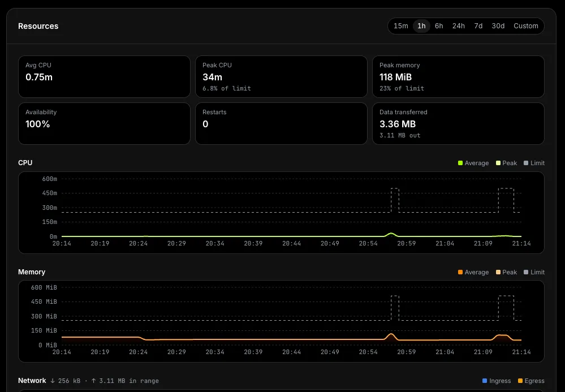
Task: Click the '23% of limit' text
Action: (402, 88)
